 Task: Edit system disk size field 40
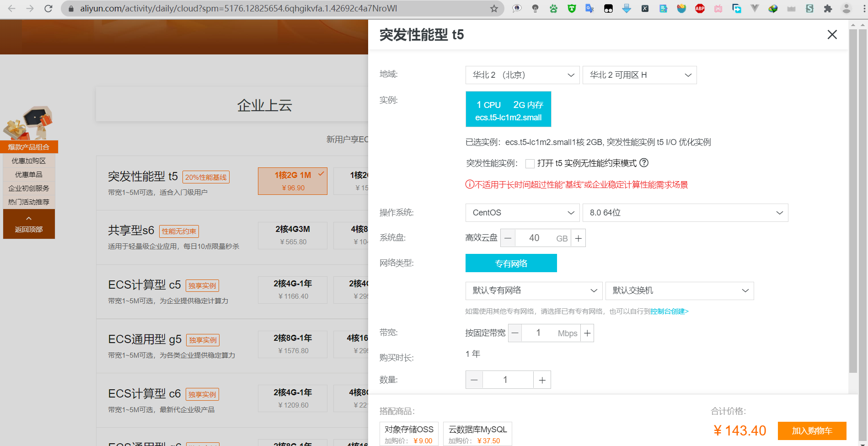pos(534,238)
